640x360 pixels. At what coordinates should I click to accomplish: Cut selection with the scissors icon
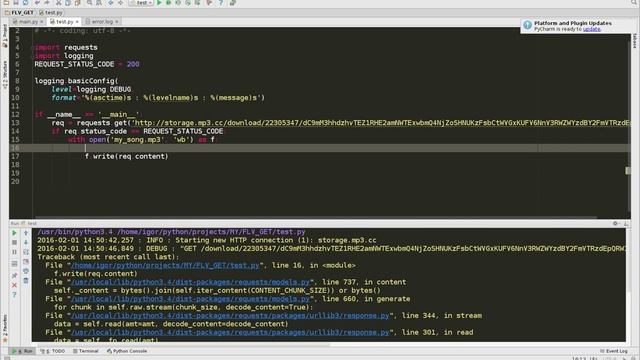pos(58,3)
